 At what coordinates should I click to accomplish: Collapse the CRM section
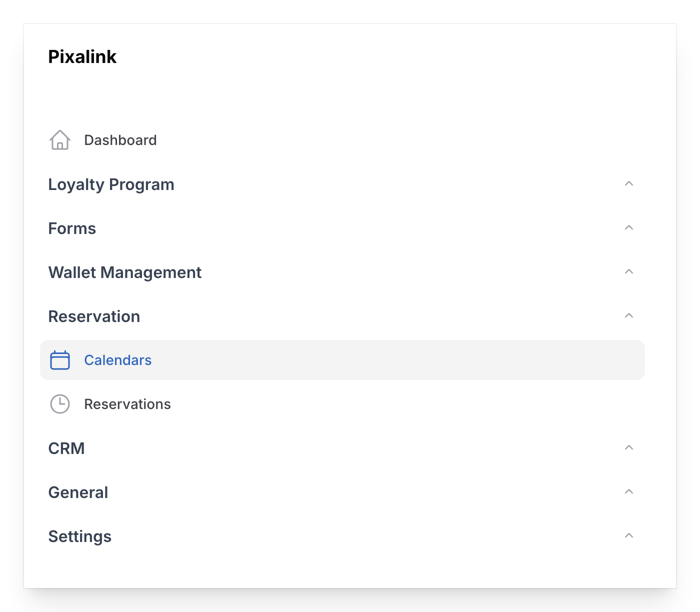(x=629, y=447)
